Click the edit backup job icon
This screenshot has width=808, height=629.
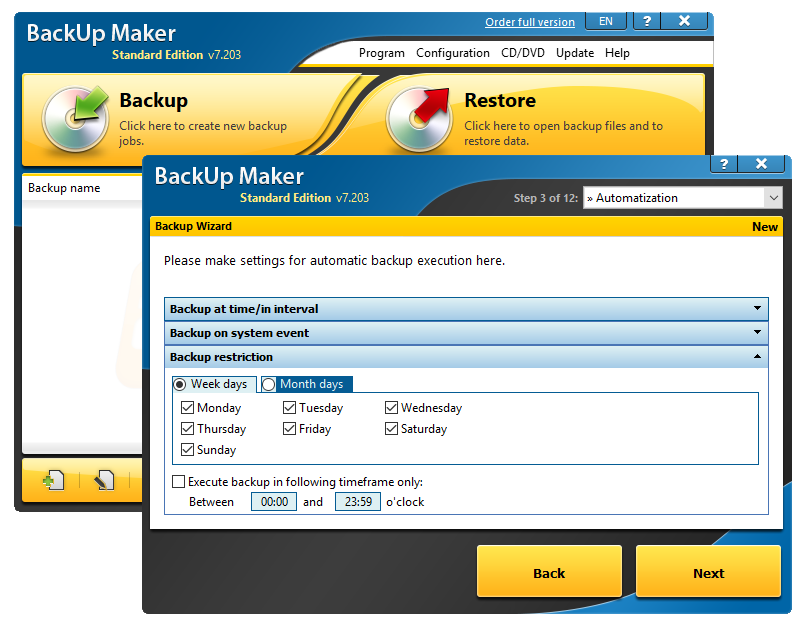coord(105,482)
